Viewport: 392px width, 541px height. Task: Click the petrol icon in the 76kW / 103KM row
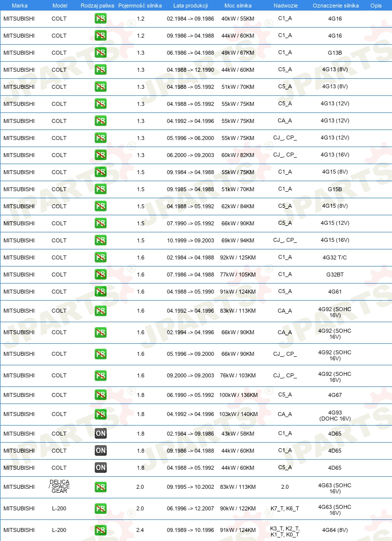click(101, 375)
